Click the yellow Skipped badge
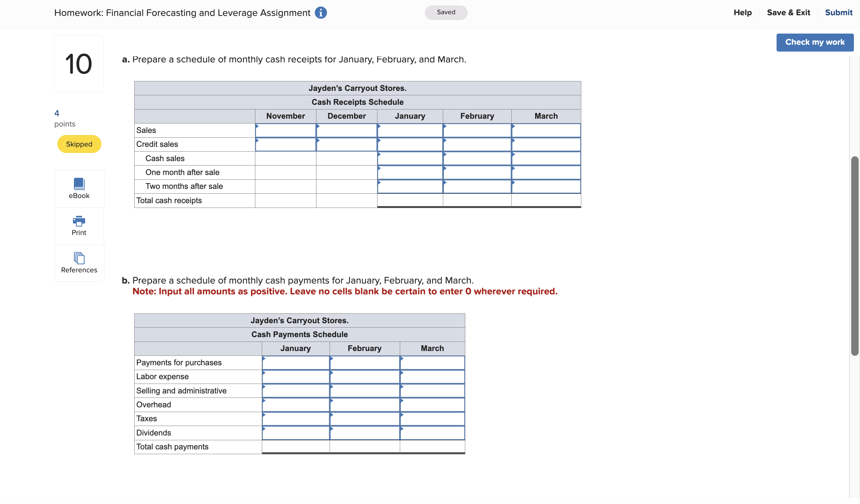Image resolution: width=860 pixels, height=504 pixels. [x=79, y=144]
